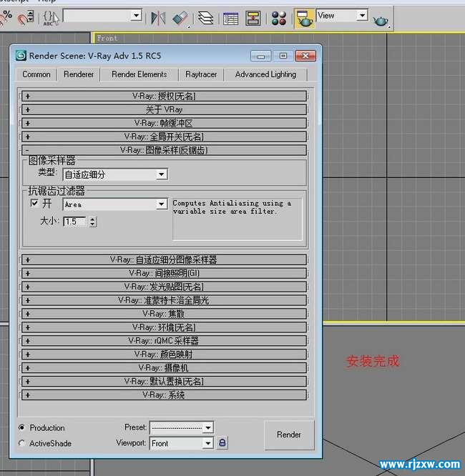Expand the V-Ray 自适应细分图像采样器 rollout
The height and width of the screenshot is (476, 465).
pos(164,260)
